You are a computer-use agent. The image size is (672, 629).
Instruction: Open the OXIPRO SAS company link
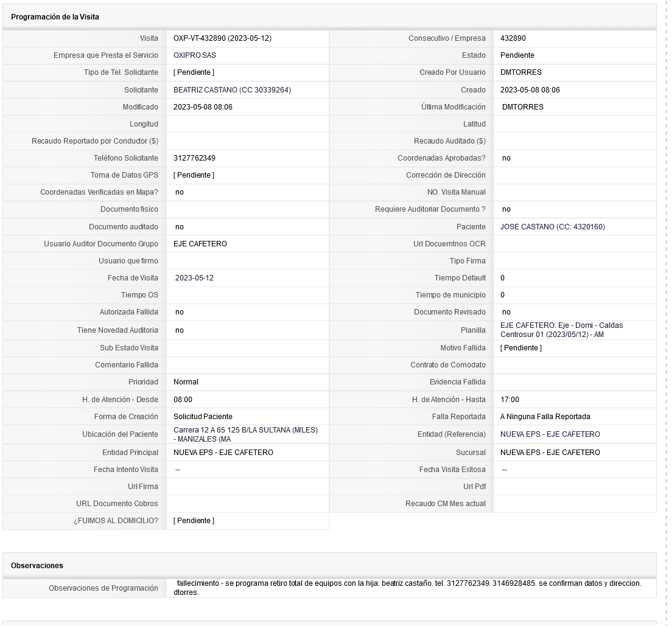[x=195, y=55]
